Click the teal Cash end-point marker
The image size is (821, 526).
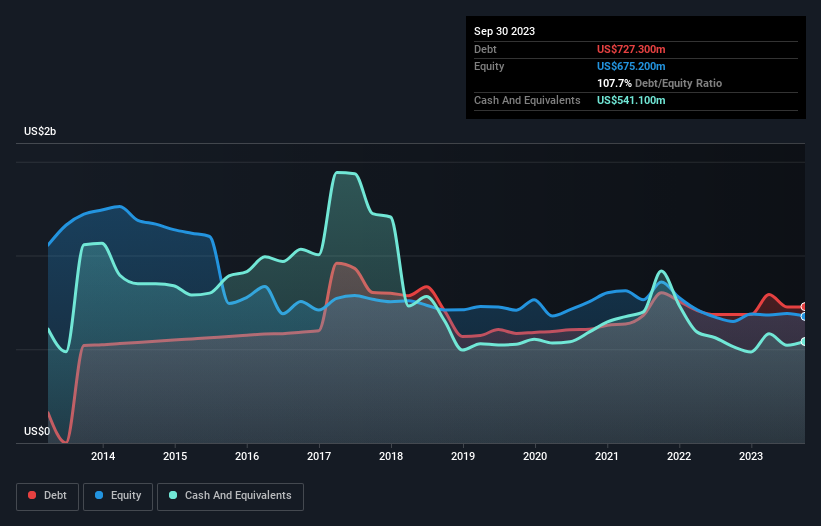[804, 342]
